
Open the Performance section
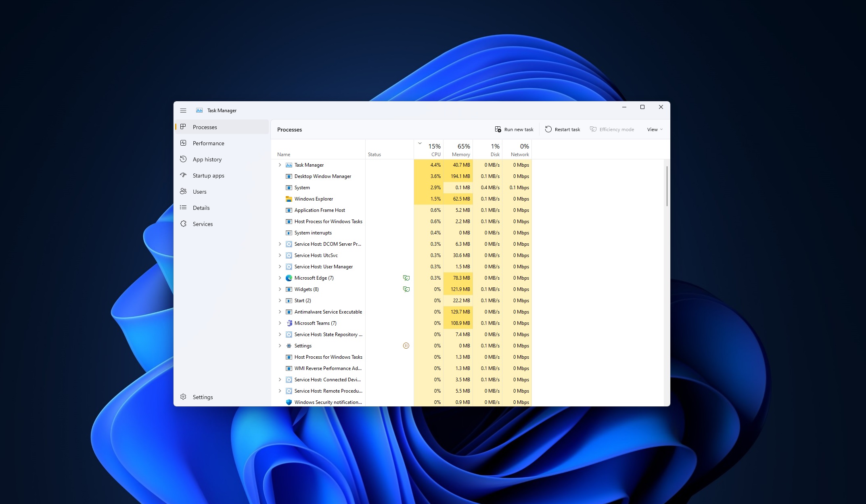coord(208,143)
